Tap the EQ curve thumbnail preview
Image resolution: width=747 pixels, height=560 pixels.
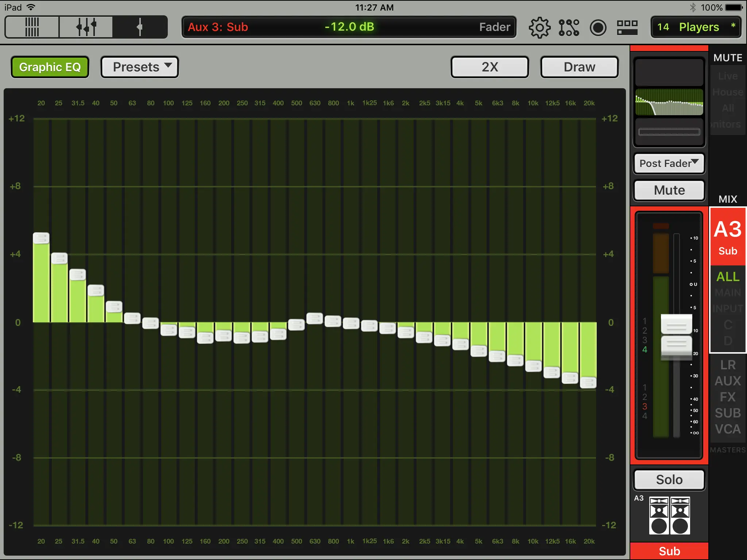click(x=669, y=102)
